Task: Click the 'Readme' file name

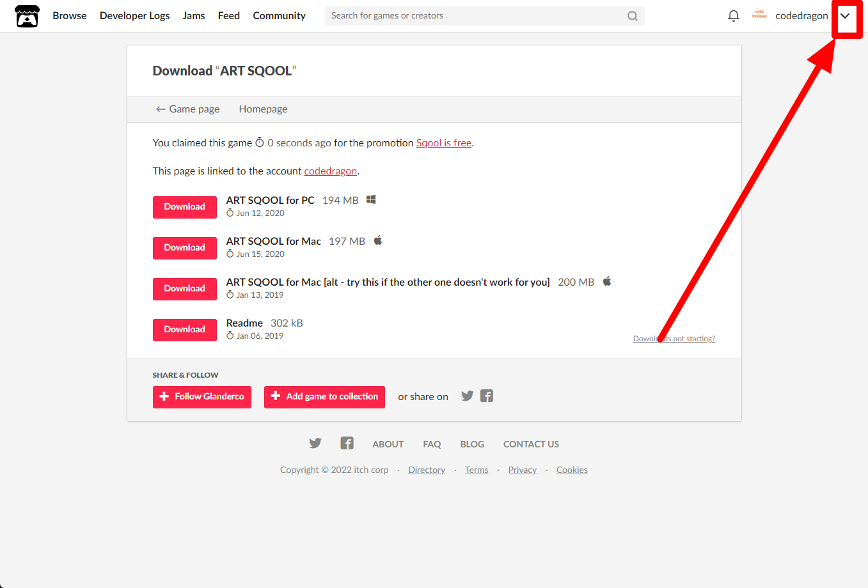Action: coord(244,323)
